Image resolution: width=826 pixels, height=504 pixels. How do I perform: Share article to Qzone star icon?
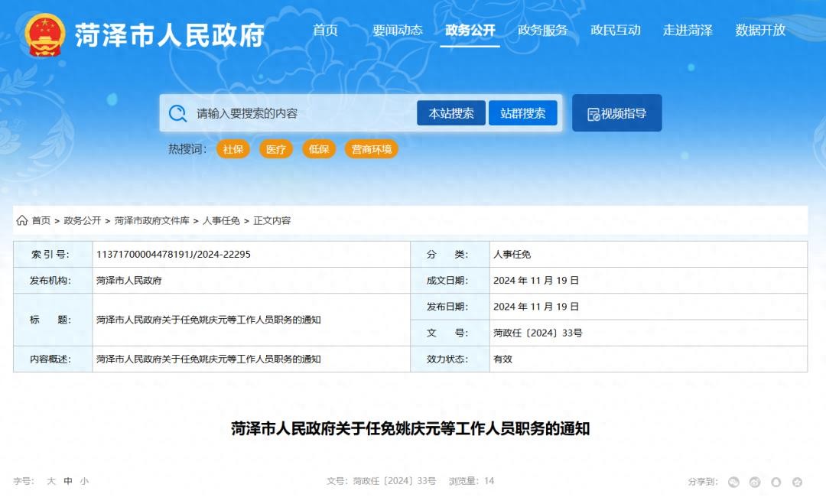[x=798, y=482]
